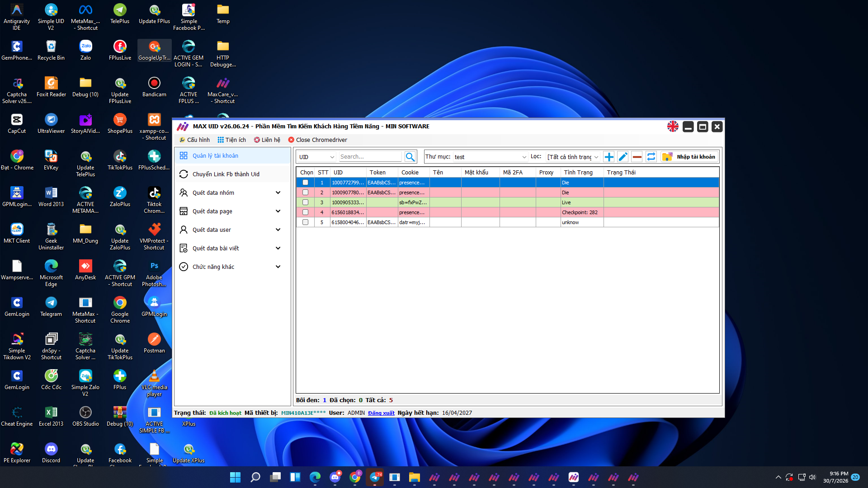Click the Search text field
Viewport: 868px width, 488px height.
(370, 157)
